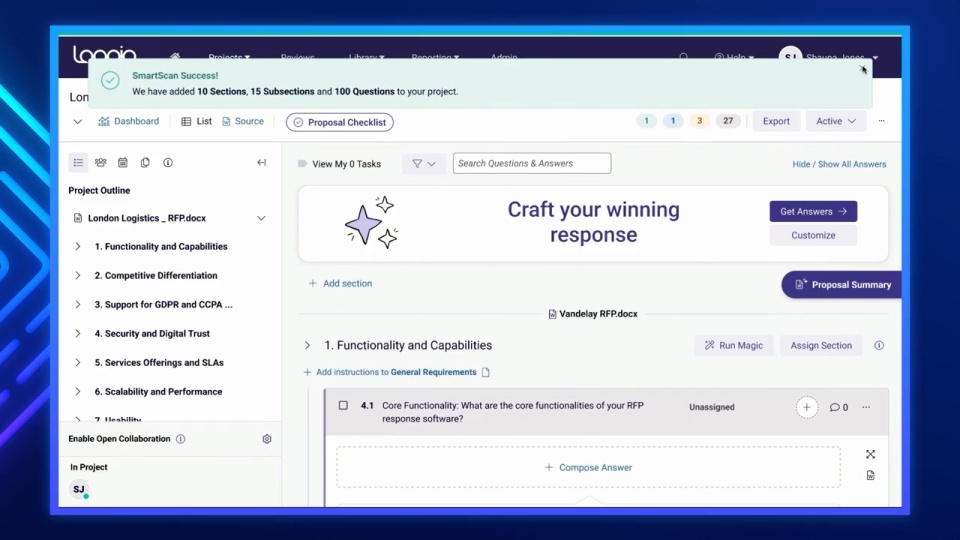
Task: Close the SmartScan Success notification
Action: [863, 69]
